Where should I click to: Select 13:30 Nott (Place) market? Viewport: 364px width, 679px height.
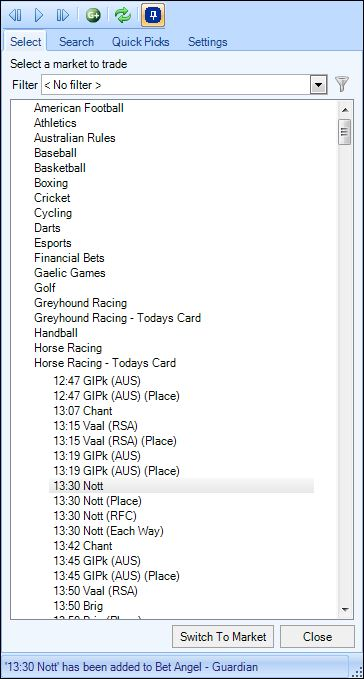97,501
